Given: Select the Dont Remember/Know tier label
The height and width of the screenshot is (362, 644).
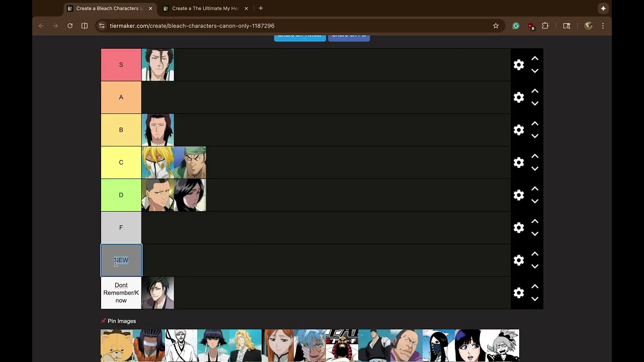Looking at the screenshot, I should 121,293.
